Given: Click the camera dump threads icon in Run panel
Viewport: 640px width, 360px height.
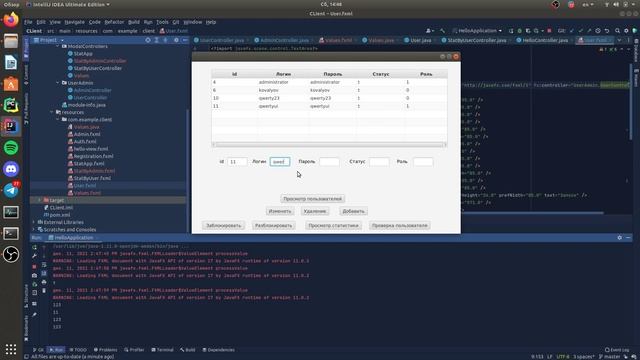Looking at the screenshot, I should tap(34, 276).
